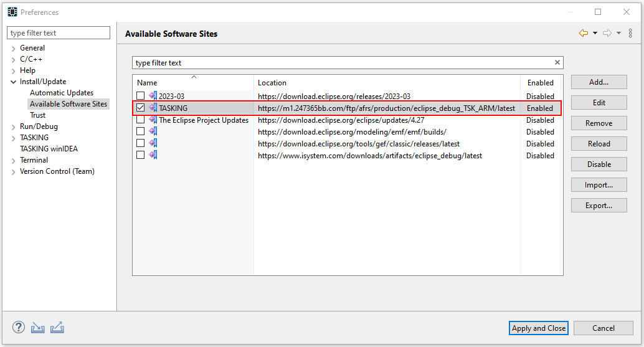Click site icon of the isystem.com row

[153, 155]
